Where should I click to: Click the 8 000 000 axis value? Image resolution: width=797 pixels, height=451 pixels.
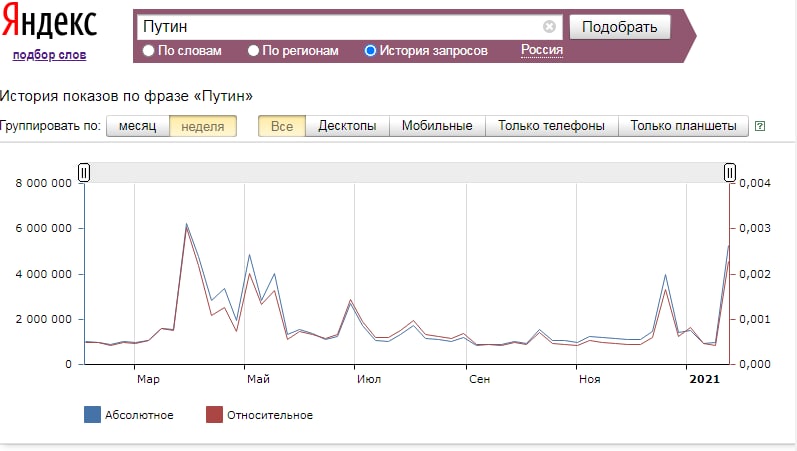[44, 183]
